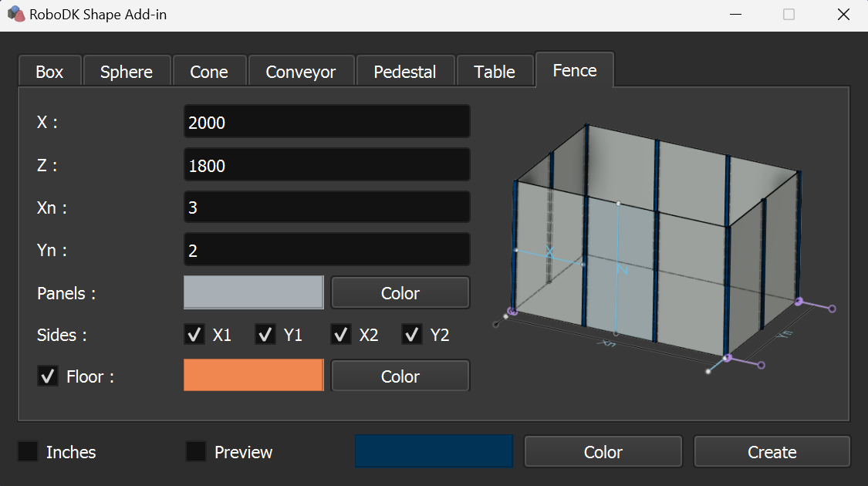Go to the Conveyor tab
This screenshot has height=486, width=868.
301,72
